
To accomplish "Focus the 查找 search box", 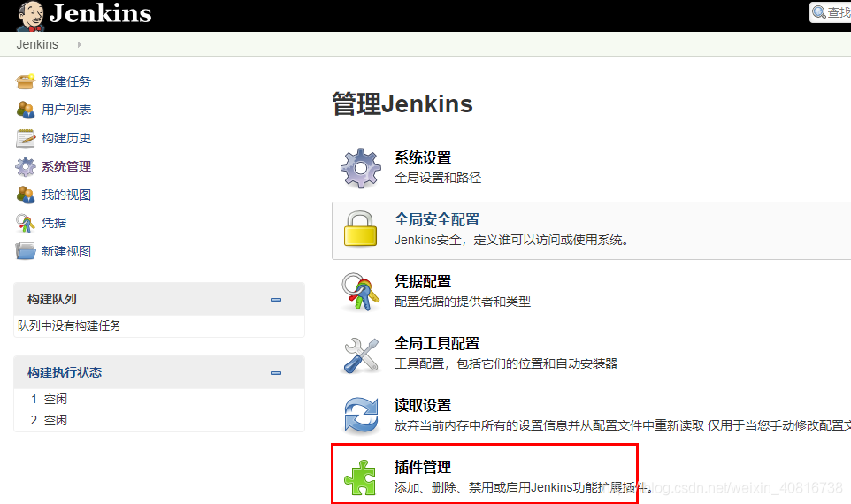I will (831, 11).
